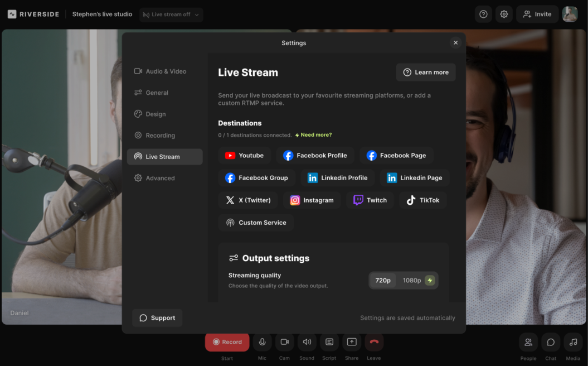
Task: Switch to the Recording settings tab
Action: (x=160, y=136)
